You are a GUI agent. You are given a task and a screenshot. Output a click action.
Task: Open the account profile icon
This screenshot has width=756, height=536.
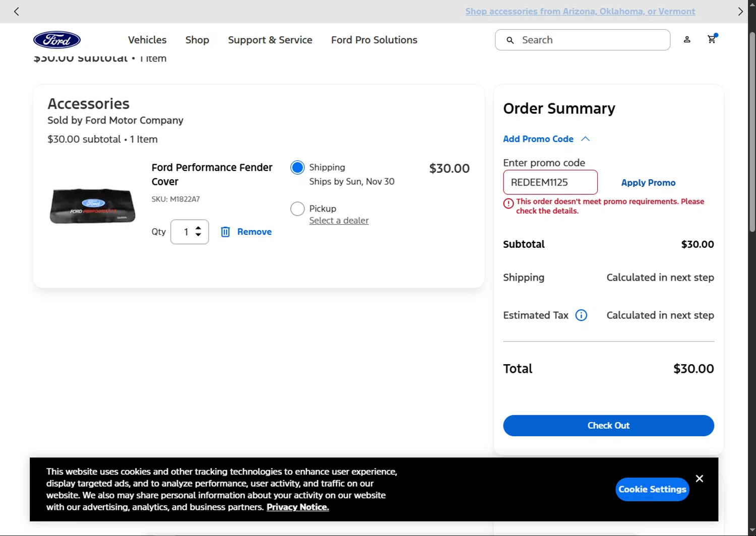click(x=686, y=39)
